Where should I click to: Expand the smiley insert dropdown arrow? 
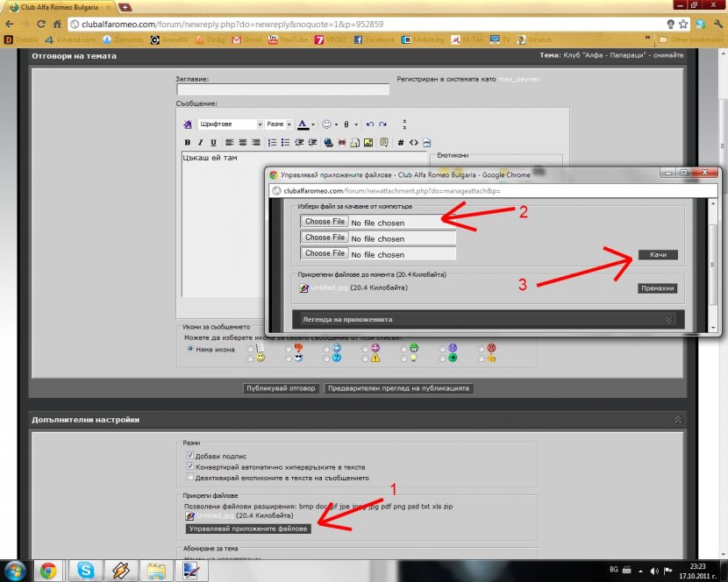coord(338,124)
